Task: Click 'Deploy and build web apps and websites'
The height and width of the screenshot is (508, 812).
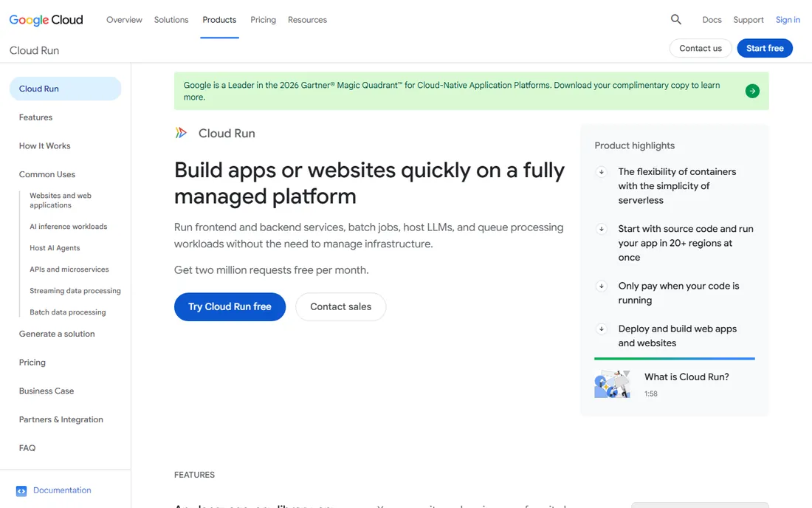Action: click(678, 336)
